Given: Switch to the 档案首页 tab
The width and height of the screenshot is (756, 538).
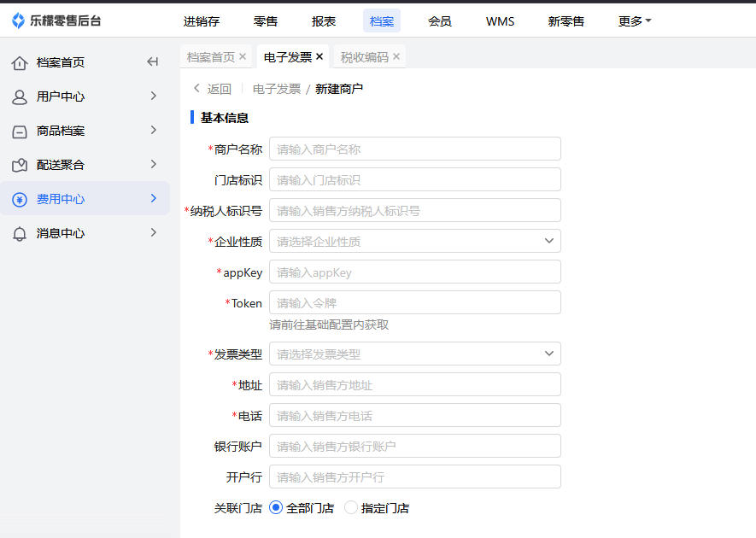Looking at the screenshot, I should 210,57.
